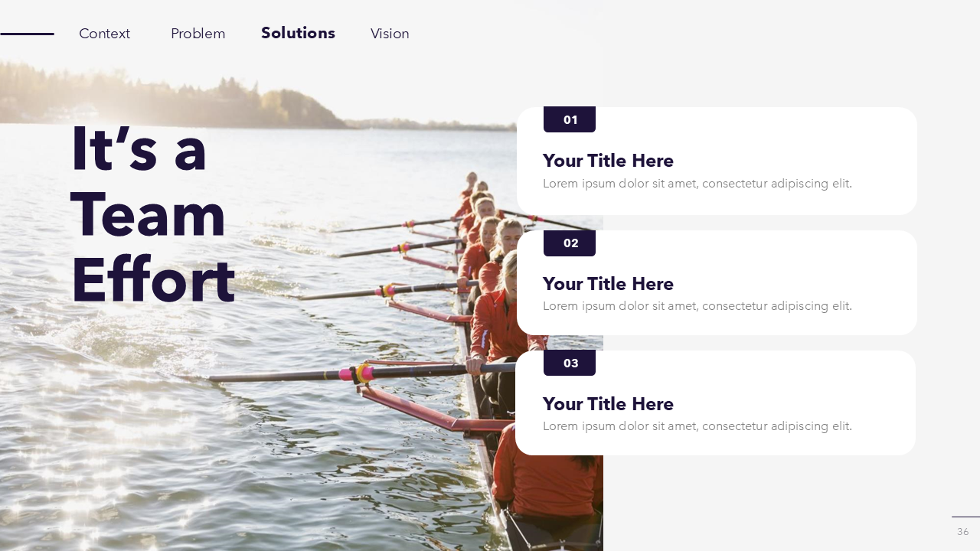The width and height of the screenshot is (980, 551).
Task: Open the Context navigation tab
Action: pos(104,34)
